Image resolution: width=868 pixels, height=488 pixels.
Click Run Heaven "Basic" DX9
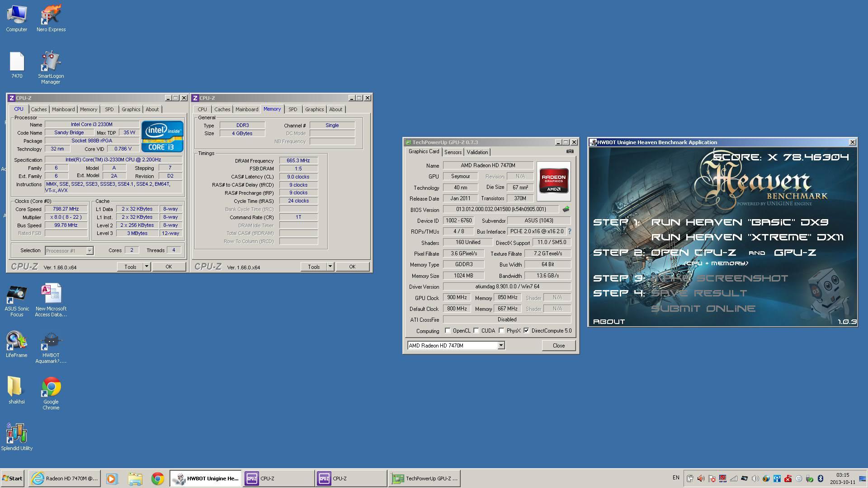[x=740, y=222]
